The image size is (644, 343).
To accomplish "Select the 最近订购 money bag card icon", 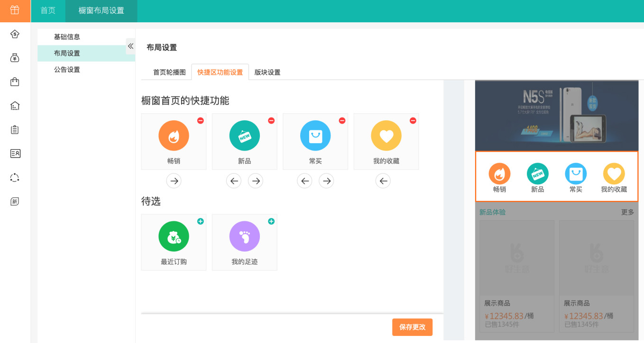I will point(174,236).
